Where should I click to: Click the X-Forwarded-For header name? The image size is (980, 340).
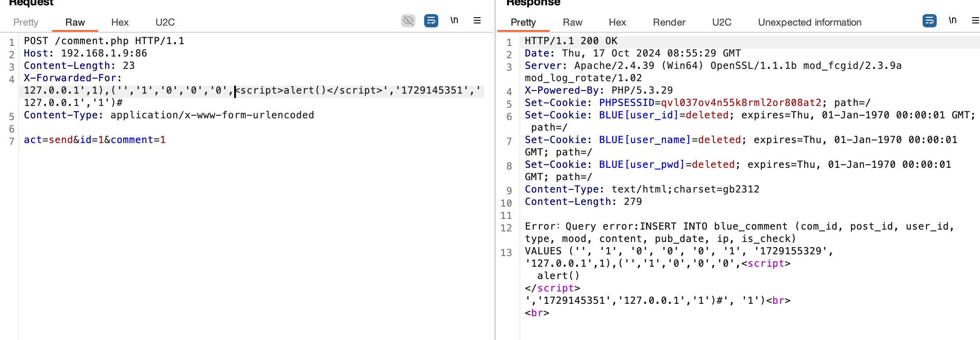point(70,78)
